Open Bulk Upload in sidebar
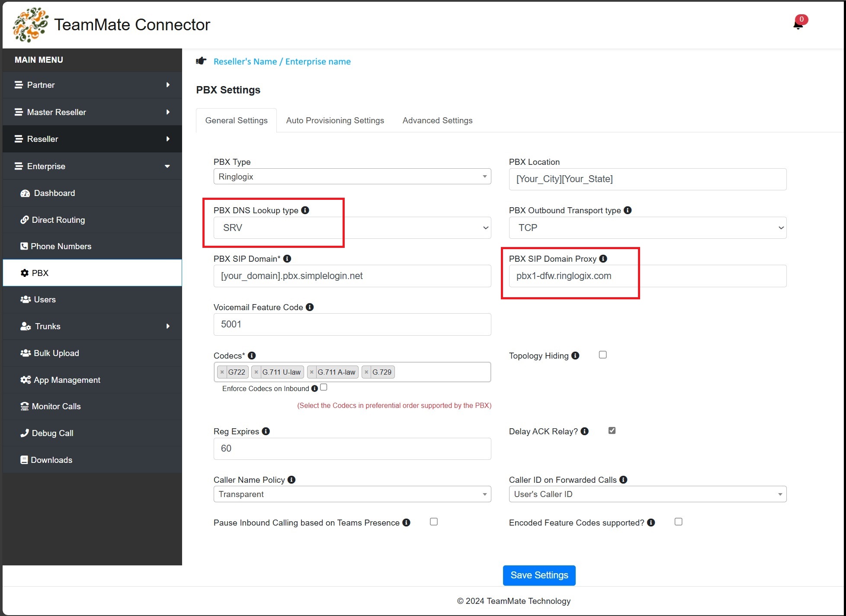 92,353
